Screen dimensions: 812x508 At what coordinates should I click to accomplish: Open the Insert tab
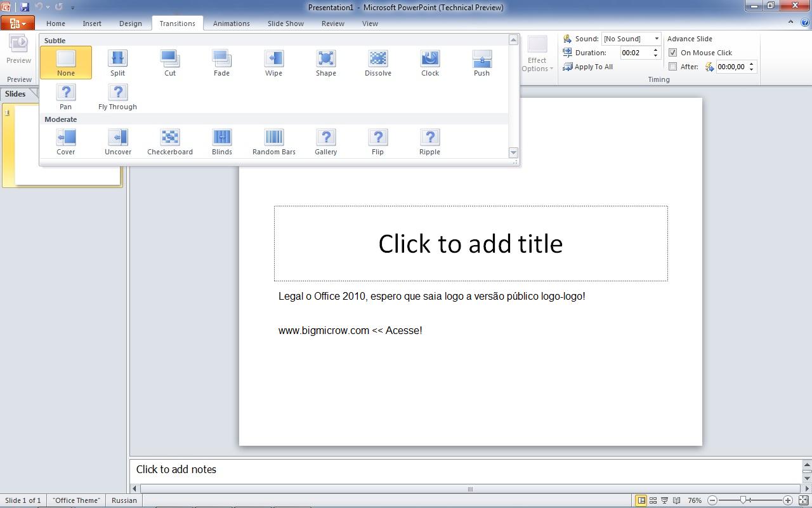(92, 23)
